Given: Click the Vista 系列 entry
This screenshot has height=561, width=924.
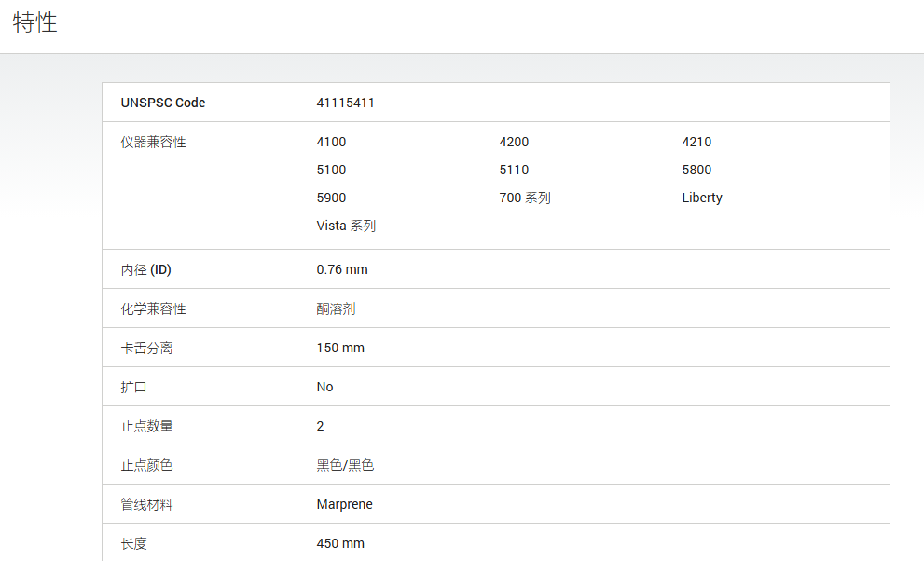Looking at the screenshot, I should pos(346,226).
